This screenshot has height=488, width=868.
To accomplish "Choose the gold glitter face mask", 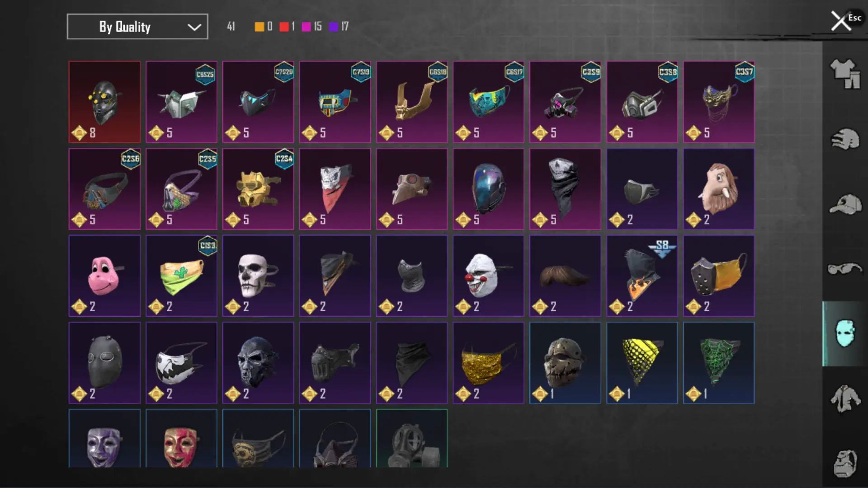I will [x=488, y=363].
